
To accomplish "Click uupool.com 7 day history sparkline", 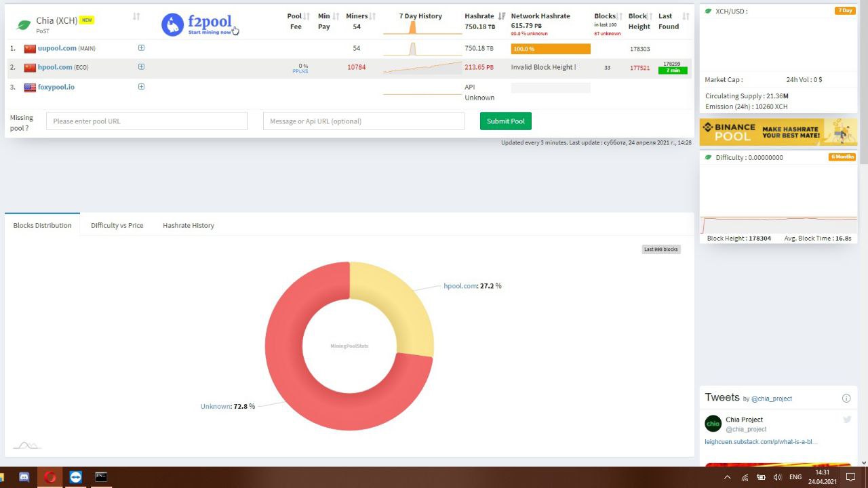I will tap(422, 49).
